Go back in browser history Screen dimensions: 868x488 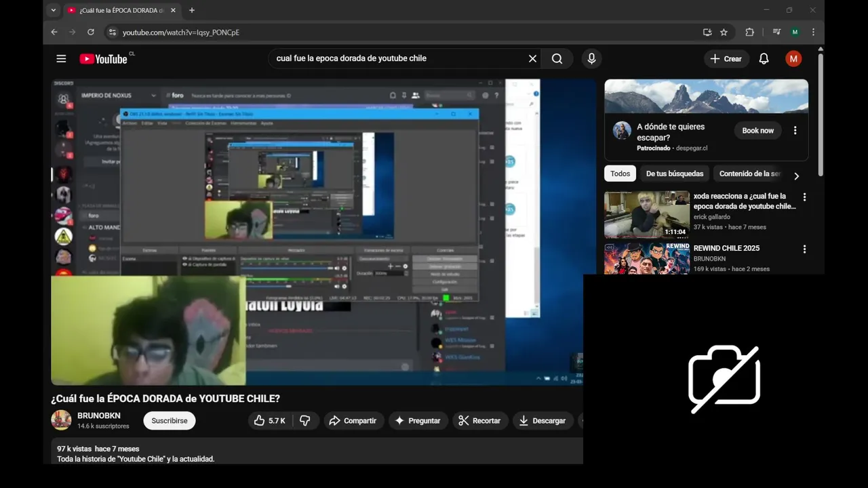[54, 32]
